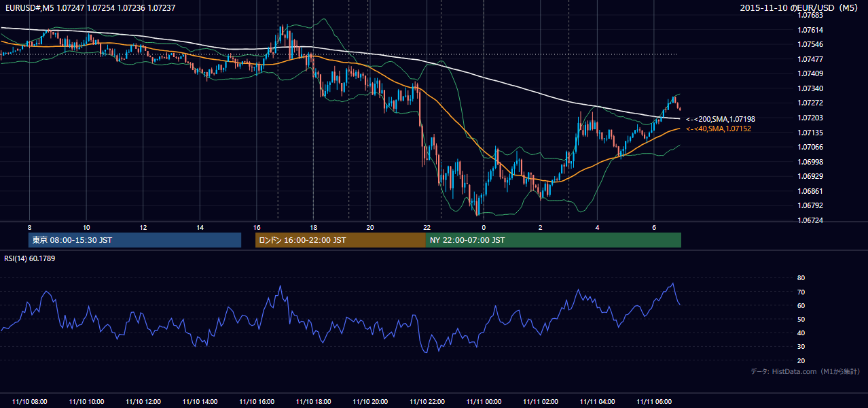868x408 pixels.
Task: Click hour marker 18 under price chart
Action: coord(313,227)
